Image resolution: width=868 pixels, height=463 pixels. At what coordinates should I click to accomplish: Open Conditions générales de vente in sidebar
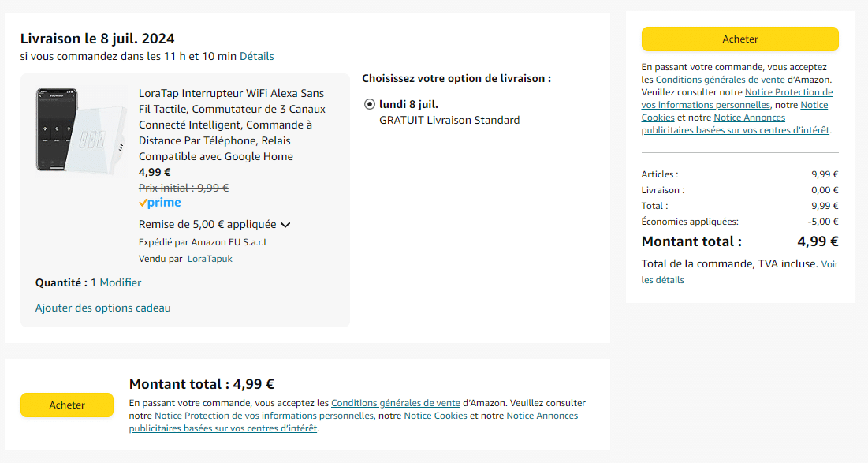click(720, 80)
